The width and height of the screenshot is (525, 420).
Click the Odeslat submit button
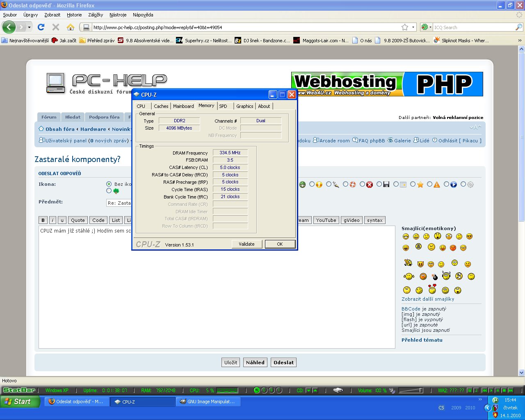(x=284, y=363)
